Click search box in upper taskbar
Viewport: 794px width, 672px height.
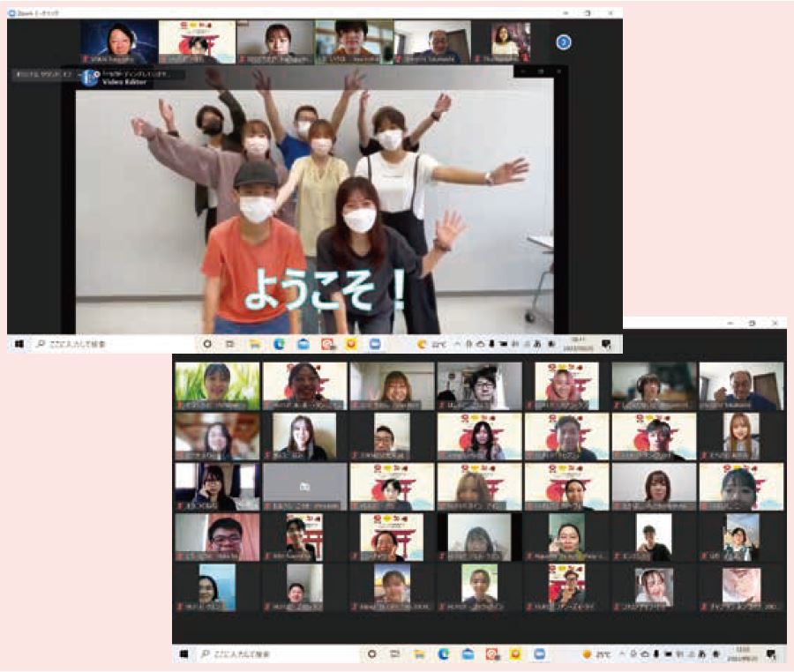(x=112, y=344)
